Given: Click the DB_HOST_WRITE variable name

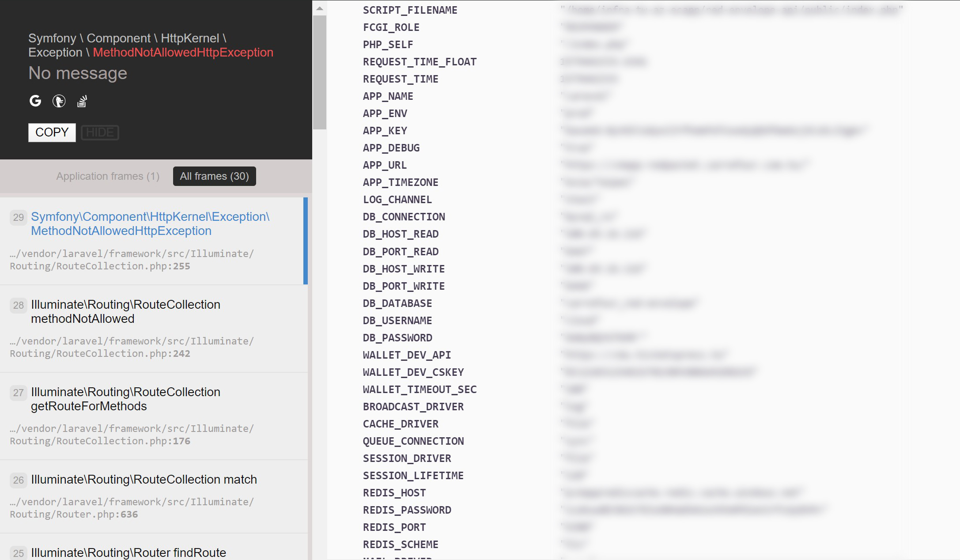Looking at the screenshot, I should pyautogui.click(x=404, y=269).
